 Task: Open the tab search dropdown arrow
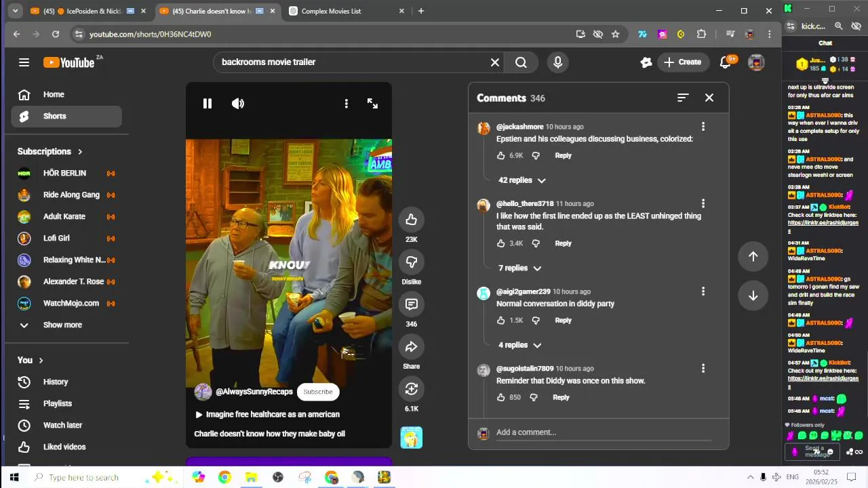coord(15,11)
